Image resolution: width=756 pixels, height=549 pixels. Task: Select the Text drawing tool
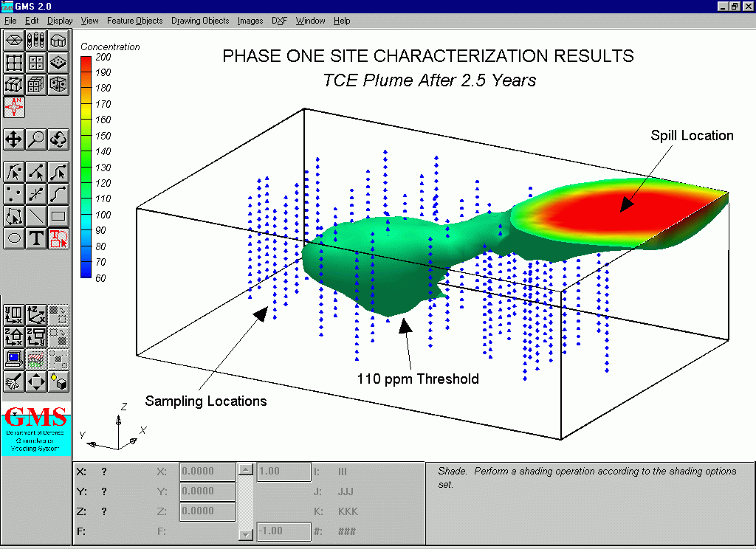click(x=36, y=238)
